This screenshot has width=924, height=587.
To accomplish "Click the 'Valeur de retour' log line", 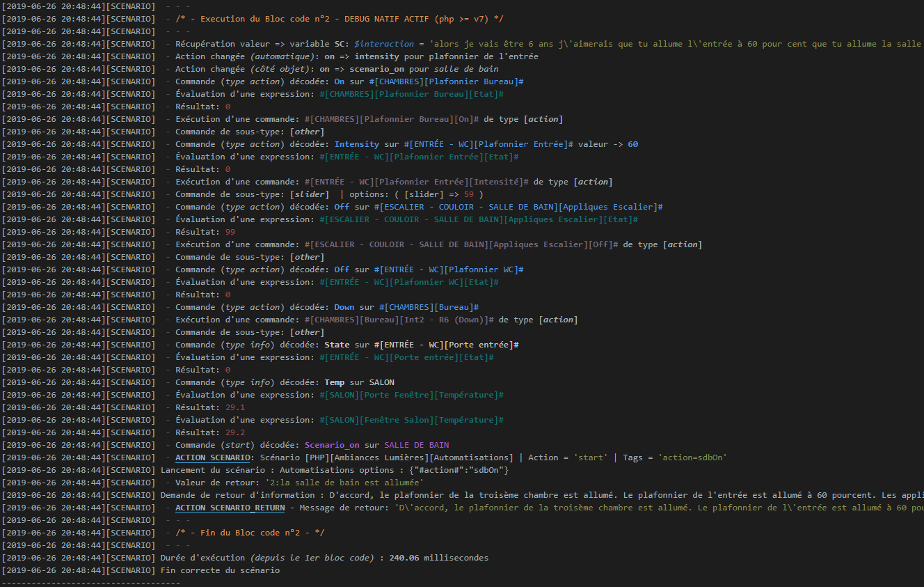I will (x=299, y=483).
